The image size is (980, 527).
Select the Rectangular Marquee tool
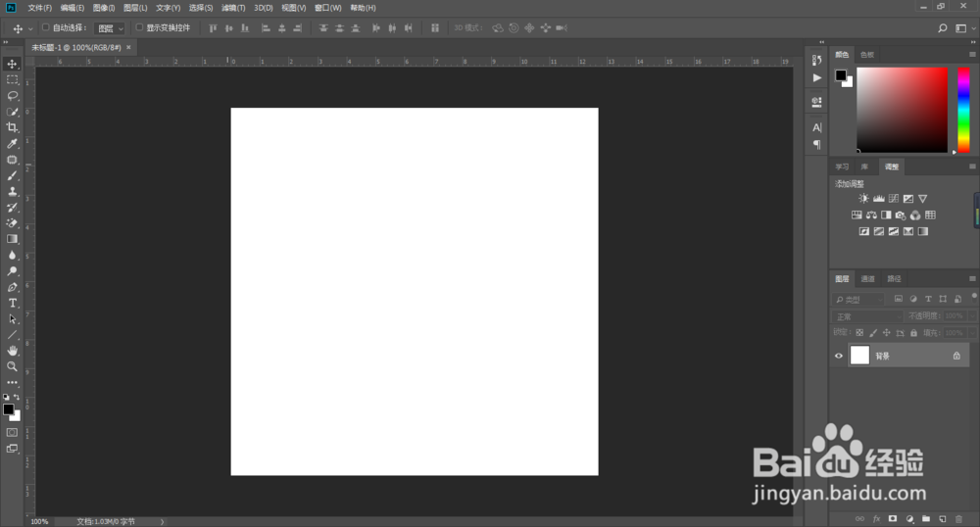pyautogui.click(x=12, y=80)
